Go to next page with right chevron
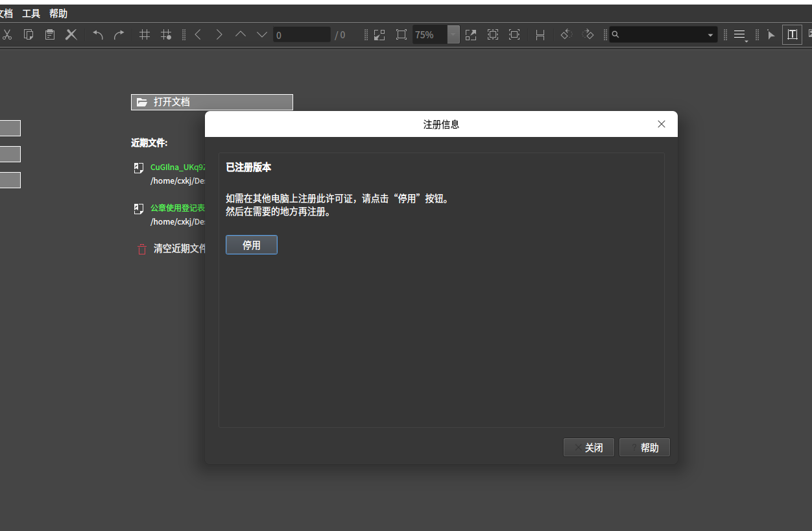This screenshot has height=531, width=812. point(219,35)
